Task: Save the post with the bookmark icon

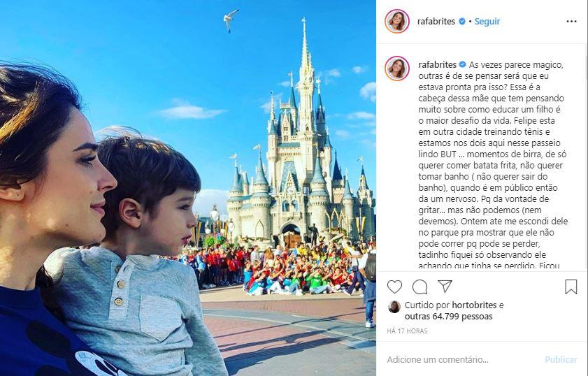Action: (571, 287)
